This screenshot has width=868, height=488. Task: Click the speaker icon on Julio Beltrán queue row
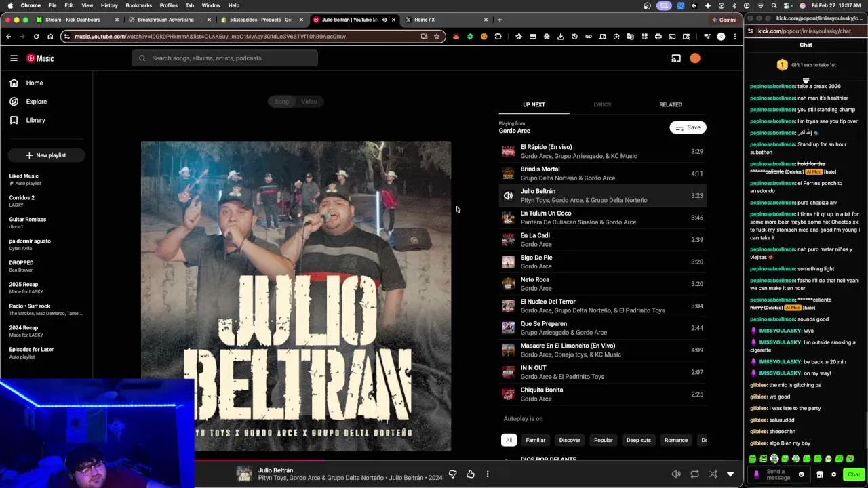pos(508,196)
